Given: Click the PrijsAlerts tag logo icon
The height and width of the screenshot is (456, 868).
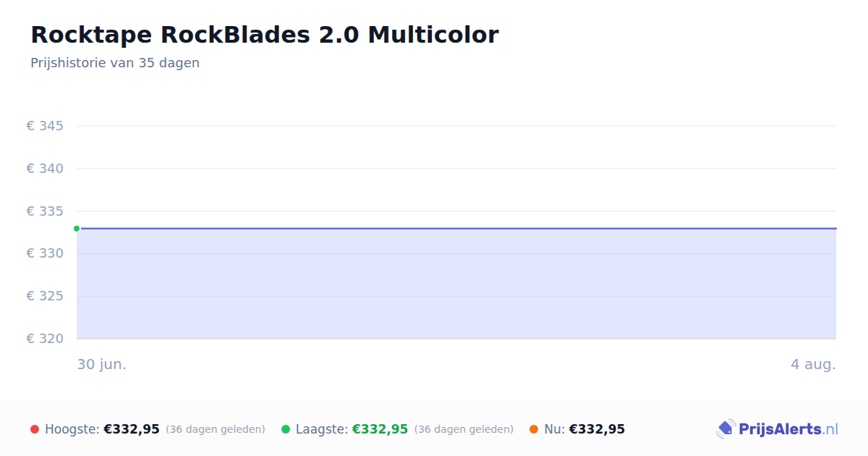Looking at the screenshot, I should tap(726, 429).
